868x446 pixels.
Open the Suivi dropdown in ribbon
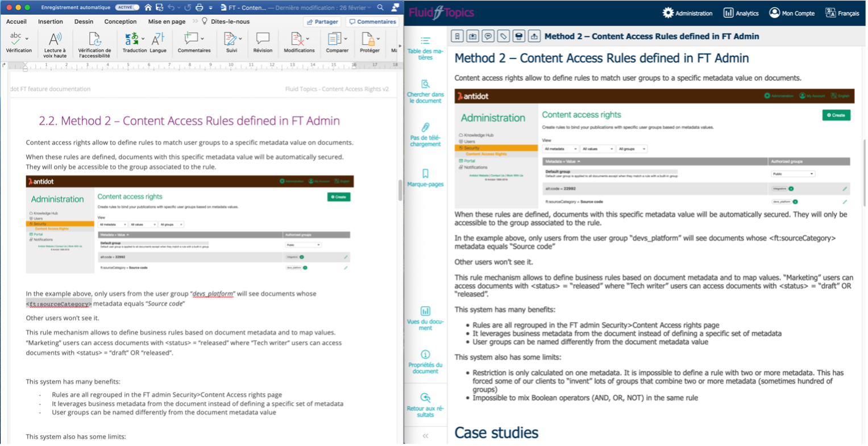tap(240, 39)
